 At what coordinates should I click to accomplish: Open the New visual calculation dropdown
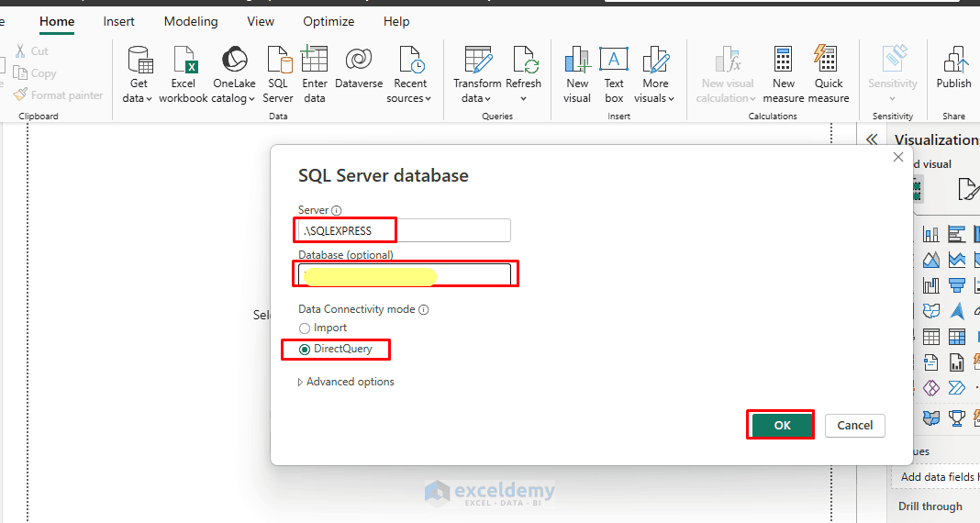coord(752,99)
